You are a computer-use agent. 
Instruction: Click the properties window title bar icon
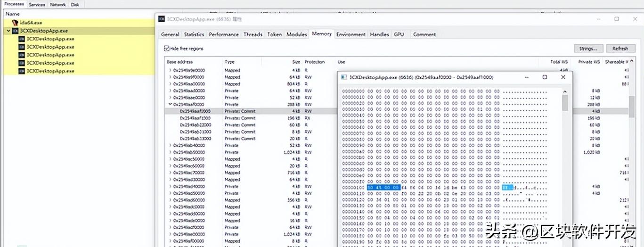161,19
